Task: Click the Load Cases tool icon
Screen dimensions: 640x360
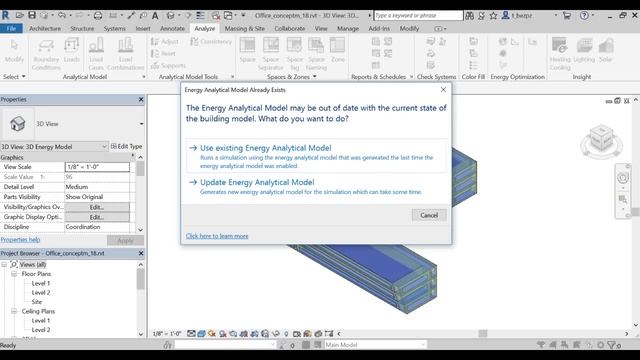Action: coord(96,45)
